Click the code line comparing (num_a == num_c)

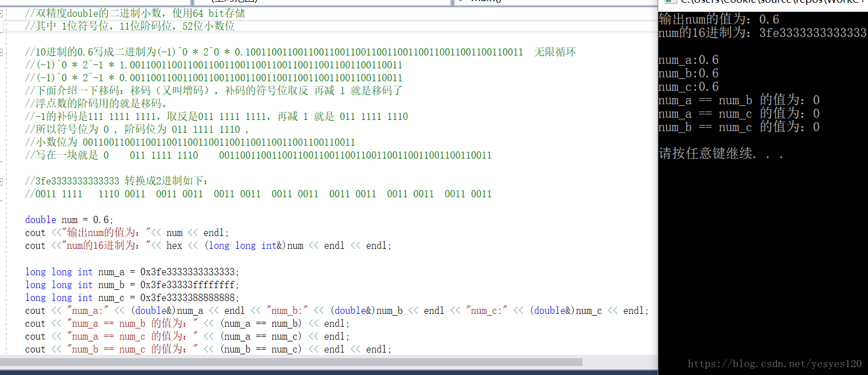[187, 336]
